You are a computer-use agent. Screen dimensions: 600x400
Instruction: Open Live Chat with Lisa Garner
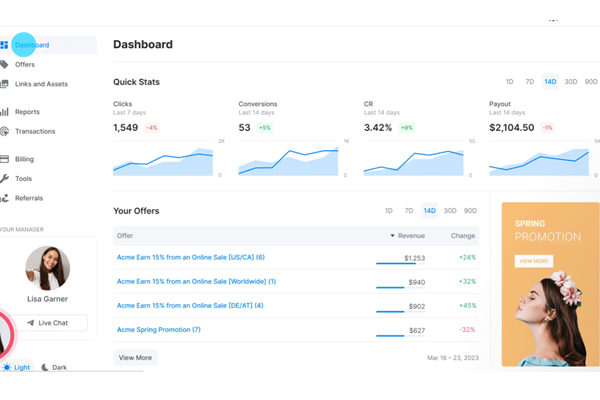pos(47,323)
